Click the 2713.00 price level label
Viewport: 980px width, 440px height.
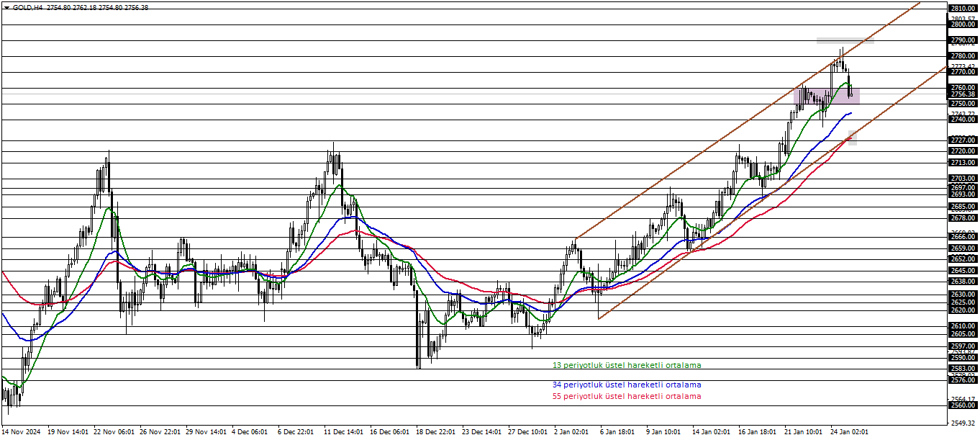[x=963, y=163]
